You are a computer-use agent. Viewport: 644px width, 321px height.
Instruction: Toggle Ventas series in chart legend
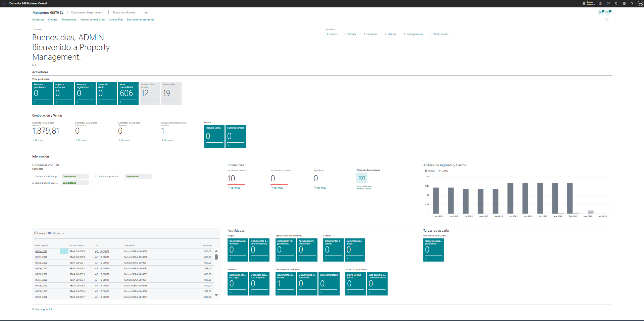point(430,171)
